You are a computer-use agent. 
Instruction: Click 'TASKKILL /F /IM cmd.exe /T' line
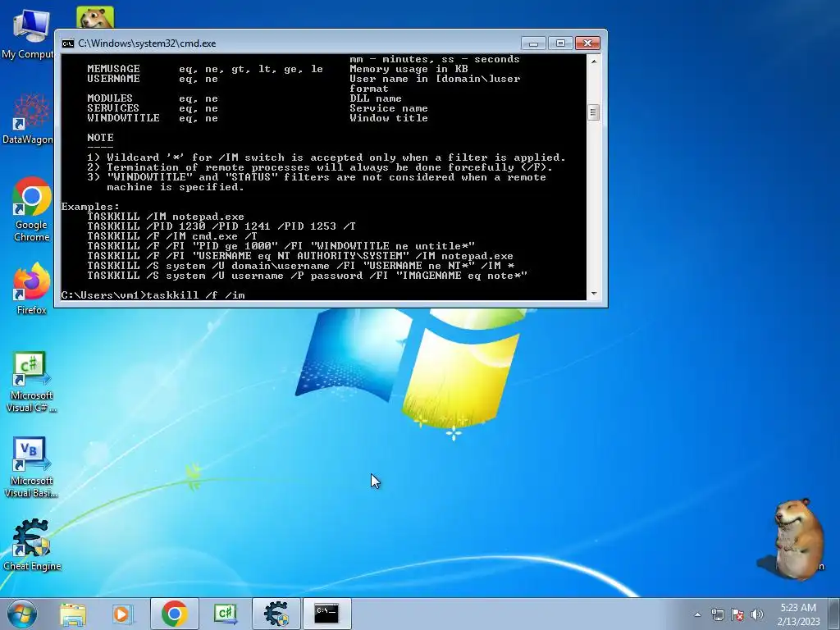(x=172, y=236)
